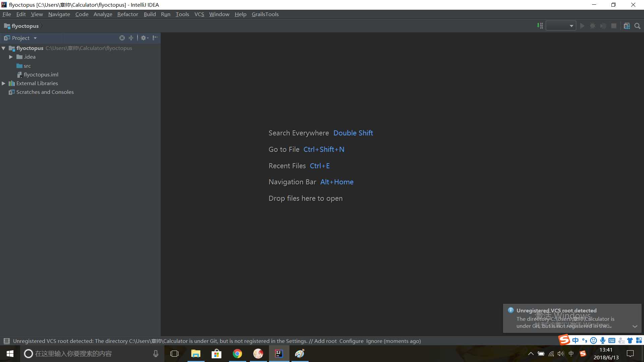
Task: Expand the .idea folder
Action: [x=11, y=57]
